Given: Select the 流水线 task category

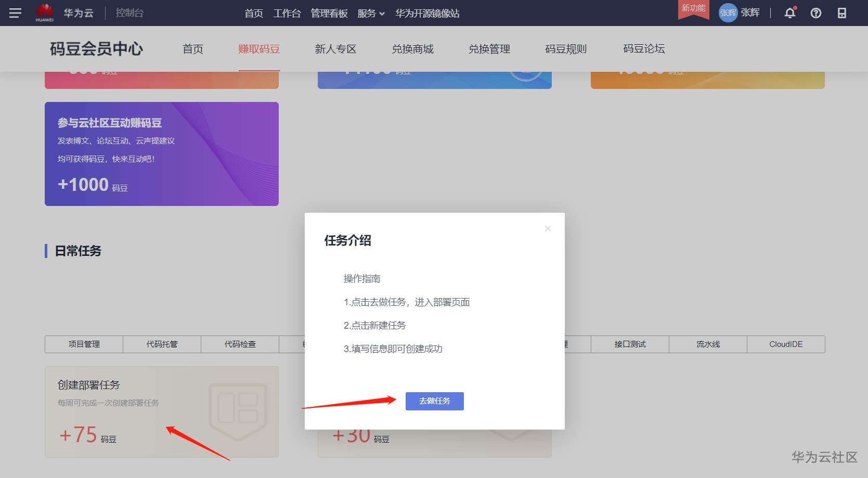Looking at the screenshot, I should (x=708, y=344).
